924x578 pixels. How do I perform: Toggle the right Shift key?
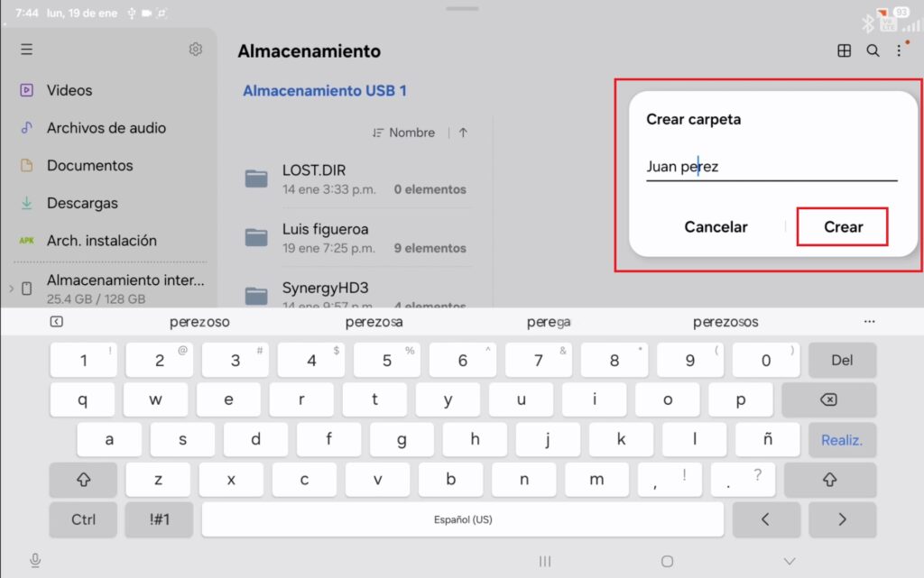[830, 480]
